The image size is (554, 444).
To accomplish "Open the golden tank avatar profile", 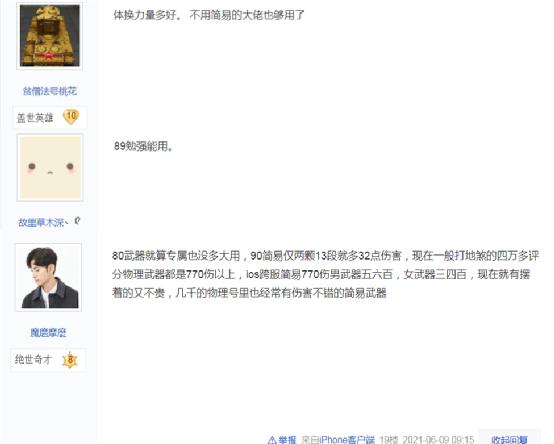I will point(49,36).
